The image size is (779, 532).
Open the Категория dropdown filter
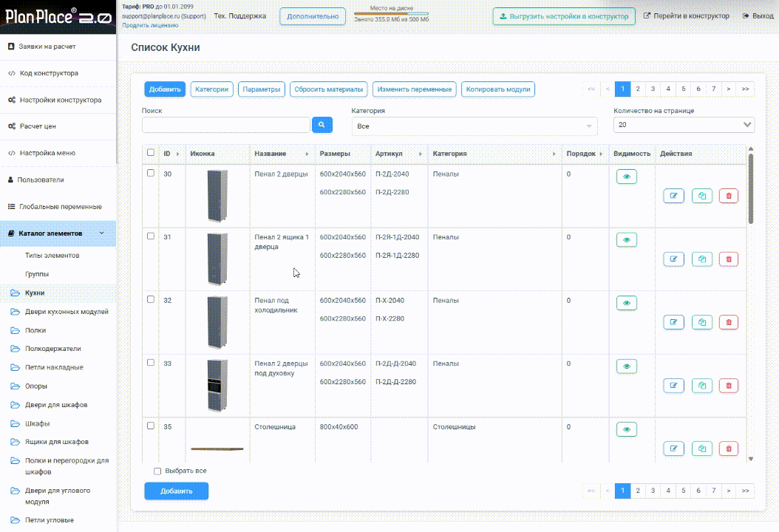coord(474,126)
